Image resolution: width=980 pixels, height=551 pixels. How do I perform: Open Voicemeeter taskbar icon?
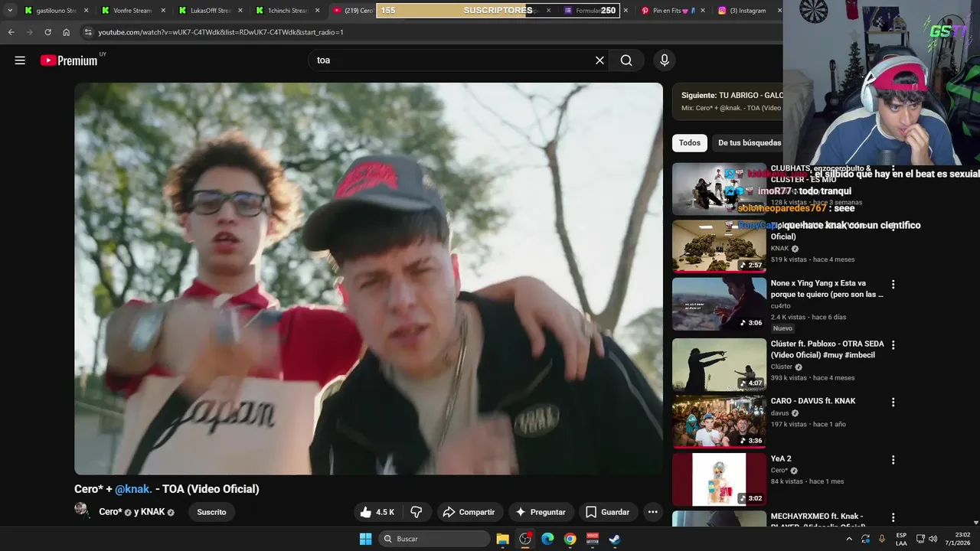tap(593, 539)
